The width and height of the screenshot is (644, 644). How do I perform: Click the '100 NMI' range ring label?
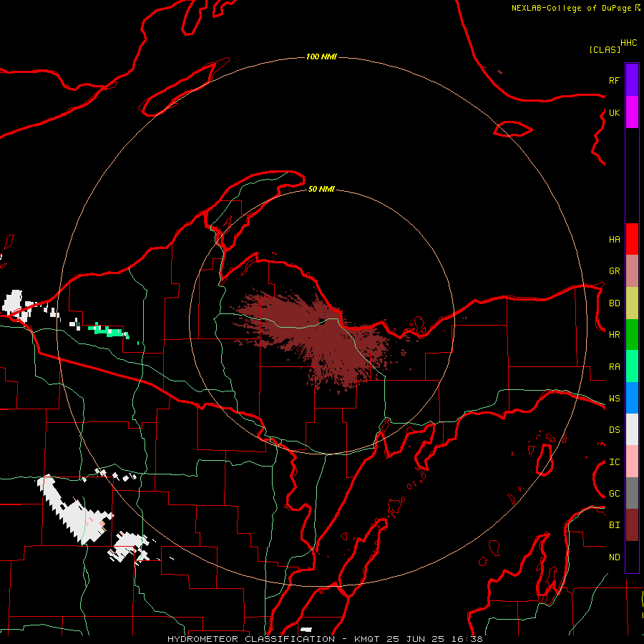click(x=321, y=57)
